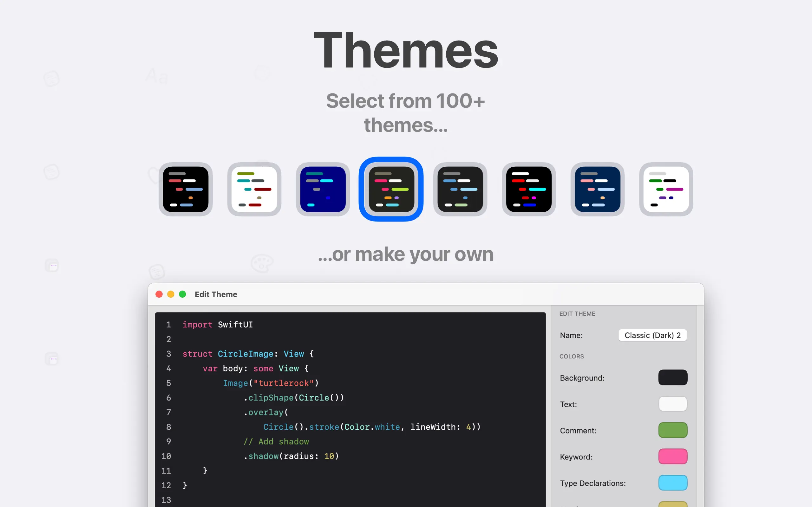This screenshot has height=507, width=812.
Task: Close the Edit Theme window
Action: [159, 294]
